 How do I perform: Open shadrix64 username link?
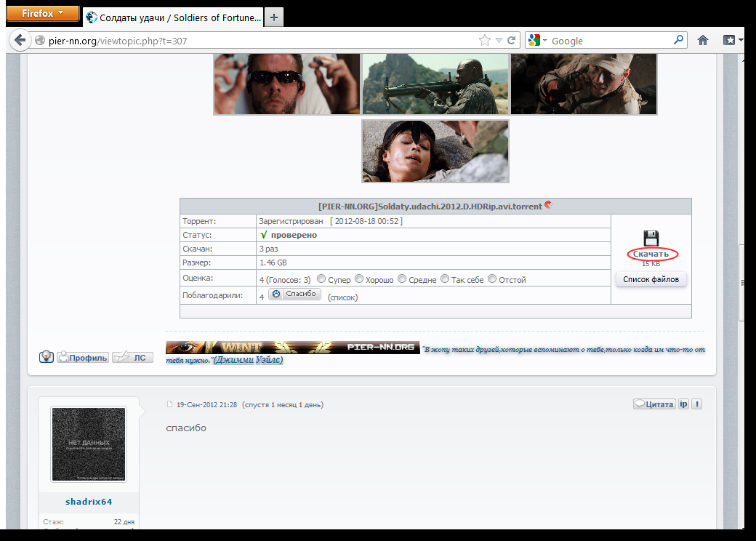89,502
